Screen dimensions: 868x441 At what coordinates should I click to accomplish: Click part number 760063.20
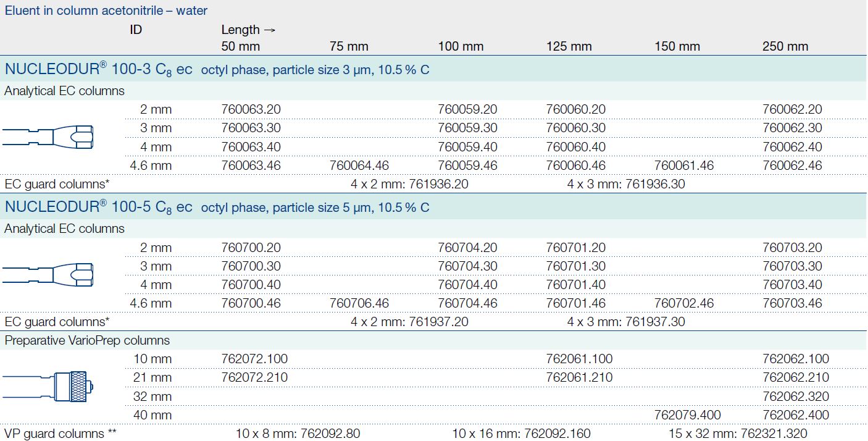[251, 109]
